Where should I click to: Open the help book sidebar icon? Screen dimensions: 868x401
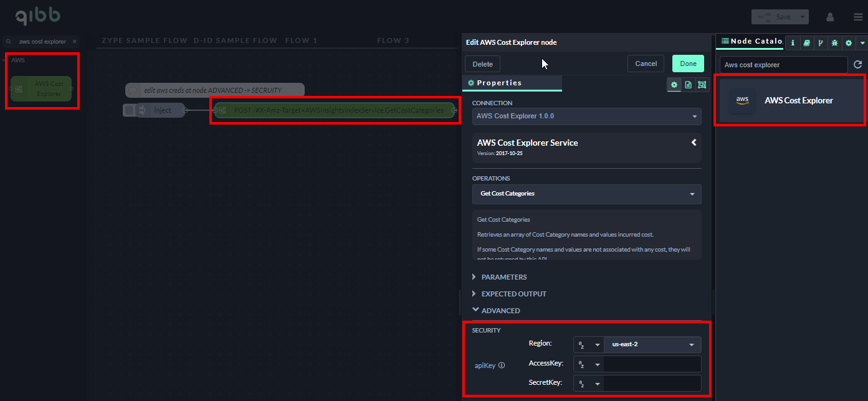tap(806, 43)
